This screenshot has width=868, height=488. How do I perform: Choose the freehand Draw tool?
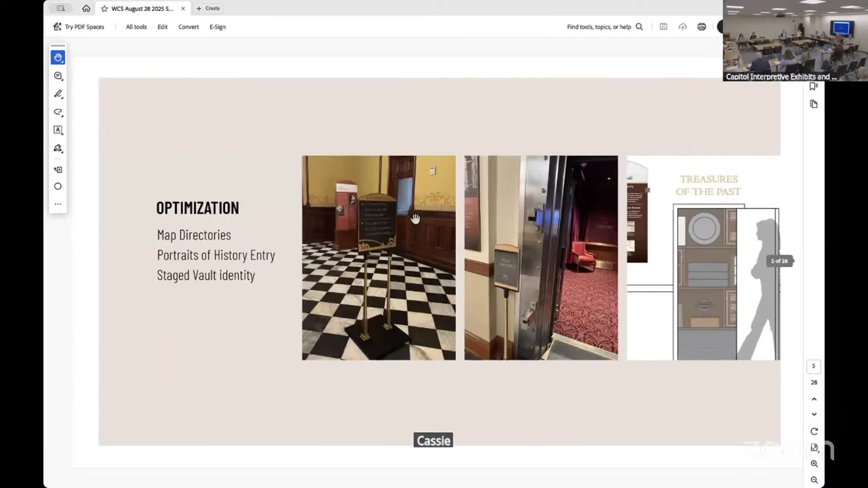coord(58,112)
